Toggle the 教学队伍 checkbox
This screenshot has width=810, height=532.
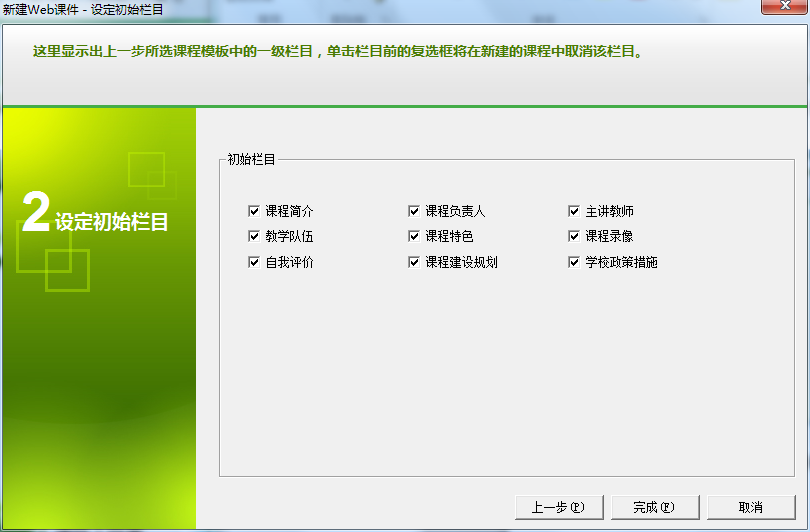point(254,237)
